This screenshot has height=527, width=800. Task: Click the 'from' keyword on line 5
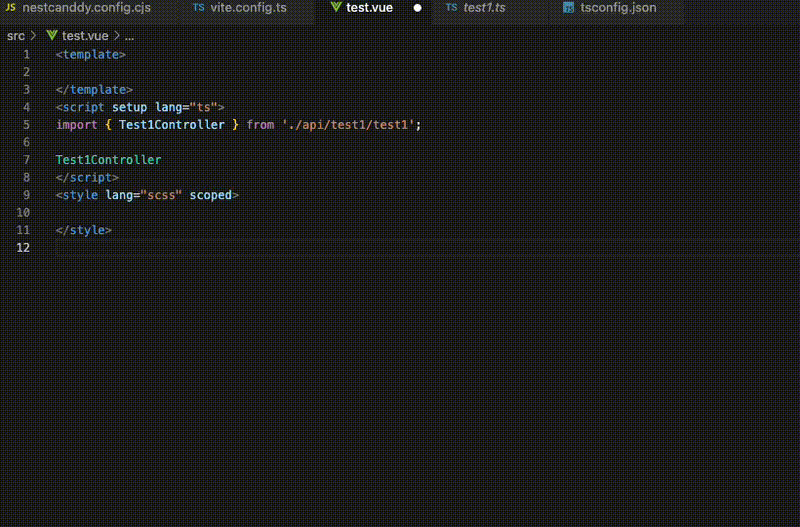260,125
